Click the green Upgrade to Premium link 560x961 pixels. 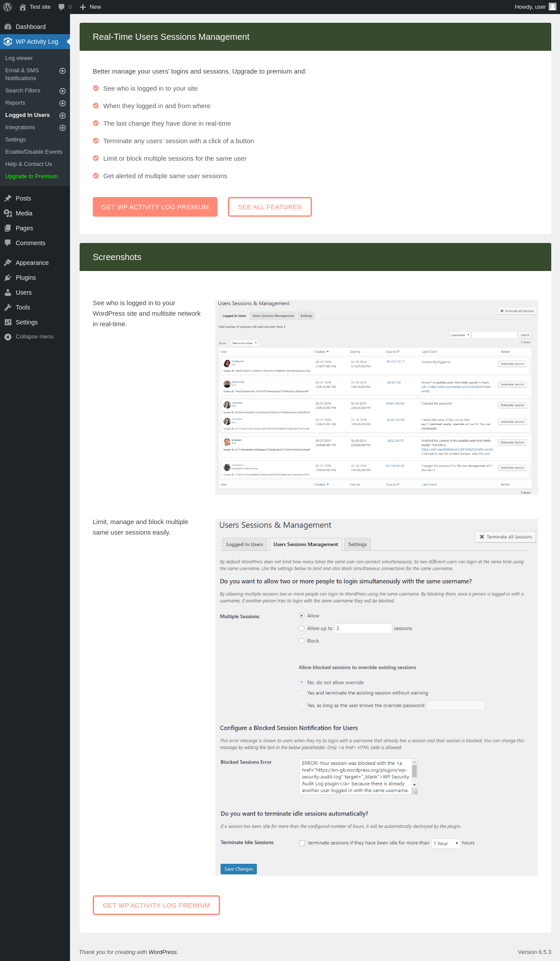[x=31, y=176]
